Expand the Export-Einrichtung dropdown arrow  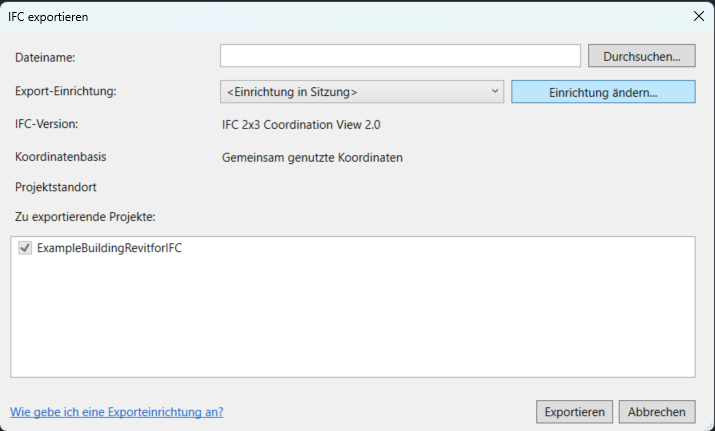495,92
